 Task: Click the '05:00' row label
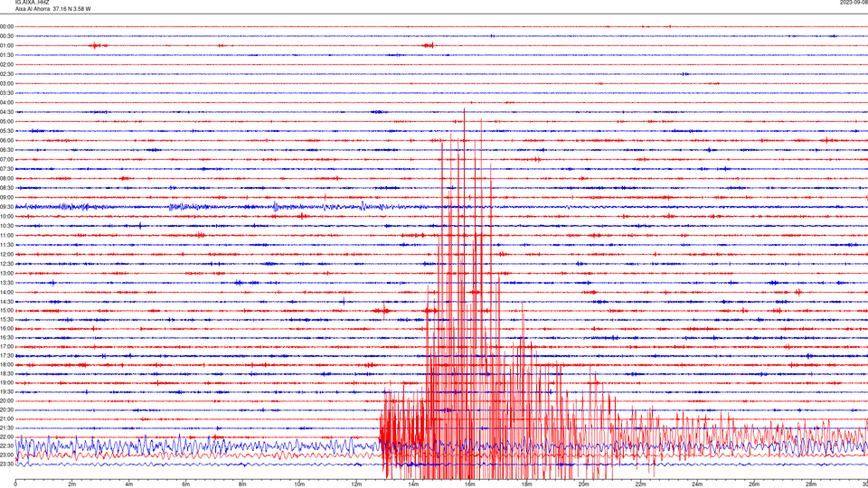[6, 122]
